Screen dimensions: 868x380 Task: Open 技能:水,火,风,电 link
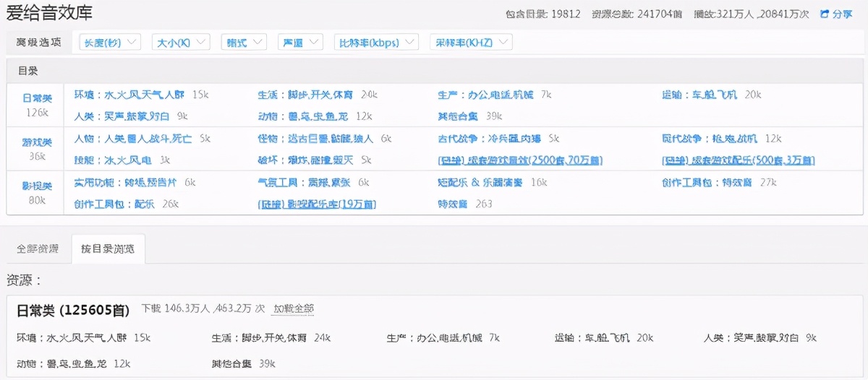coord(113,160)
